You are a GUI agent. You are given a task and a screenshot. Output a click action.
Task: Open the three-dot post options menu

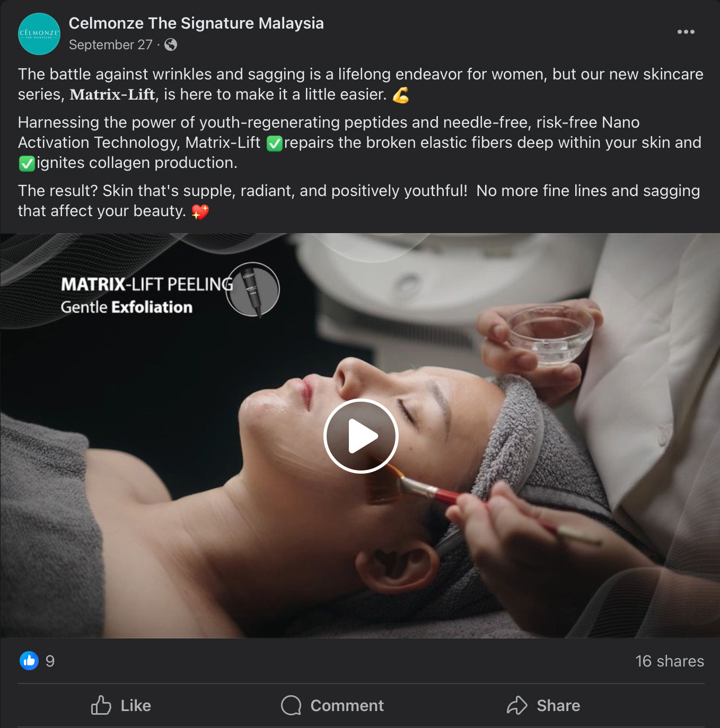click(x=686, y=32)
